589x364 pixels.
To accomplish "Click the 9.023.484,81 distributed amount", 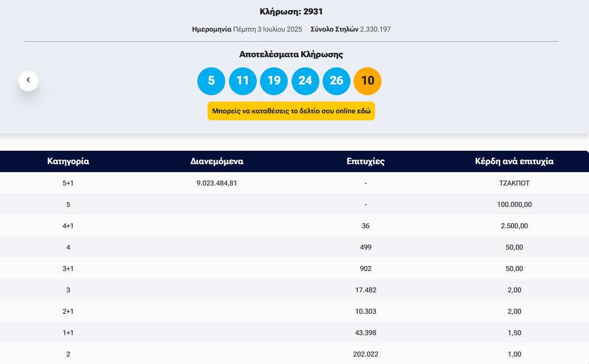I will [x=217, y=183].
